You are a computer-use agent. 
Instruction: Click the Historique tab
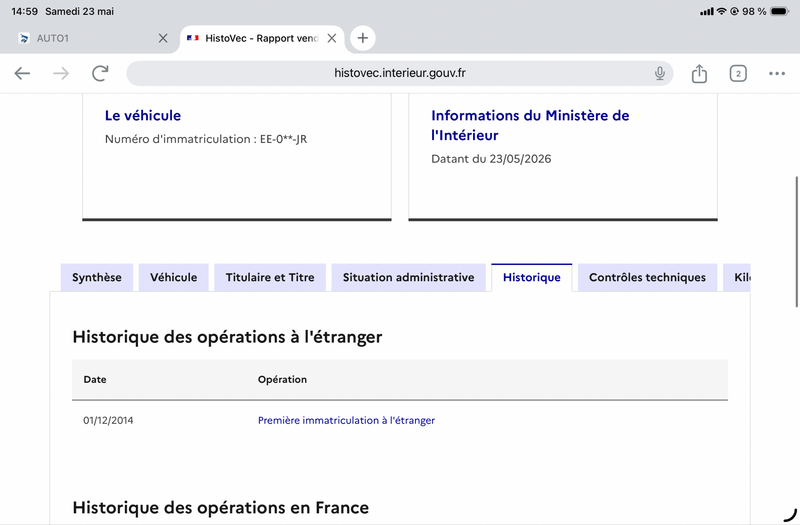click(532, 278)
